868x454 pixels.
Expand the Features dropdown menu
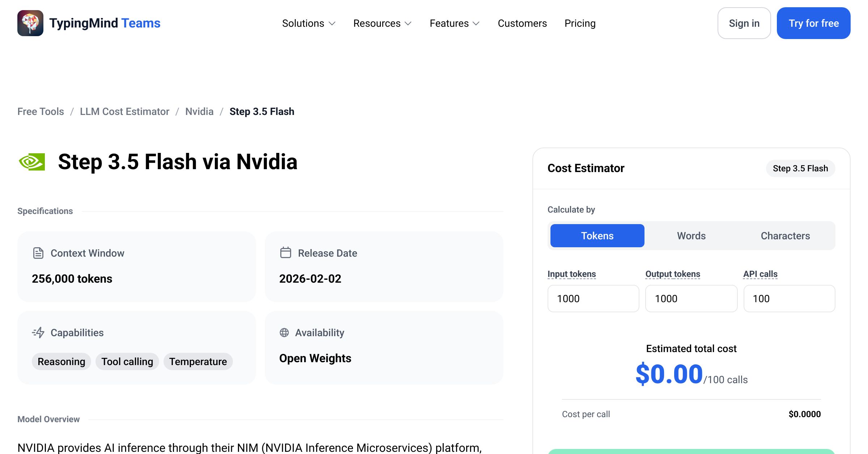pos(455,23)
